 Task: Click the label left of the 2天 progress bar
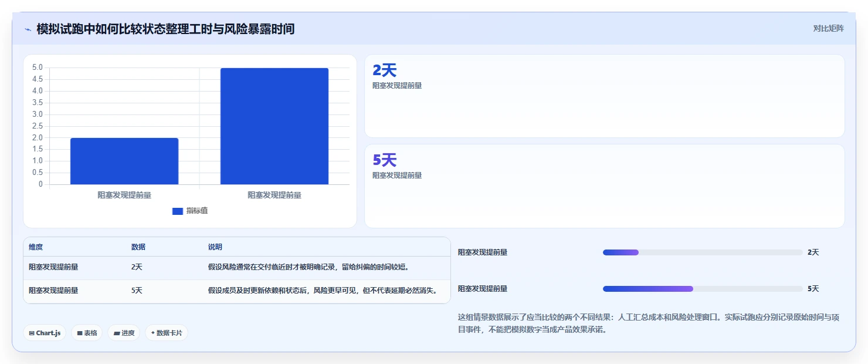[483, 252]
